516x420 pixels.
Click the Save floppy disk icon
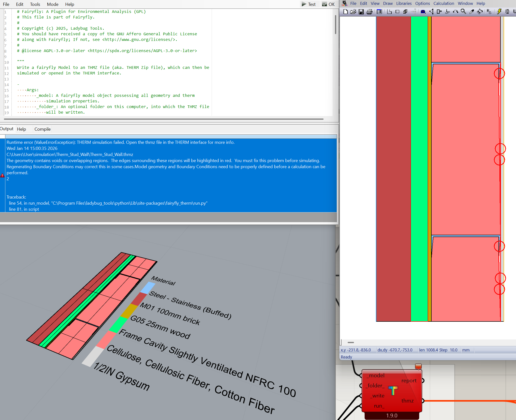point(361,11)
